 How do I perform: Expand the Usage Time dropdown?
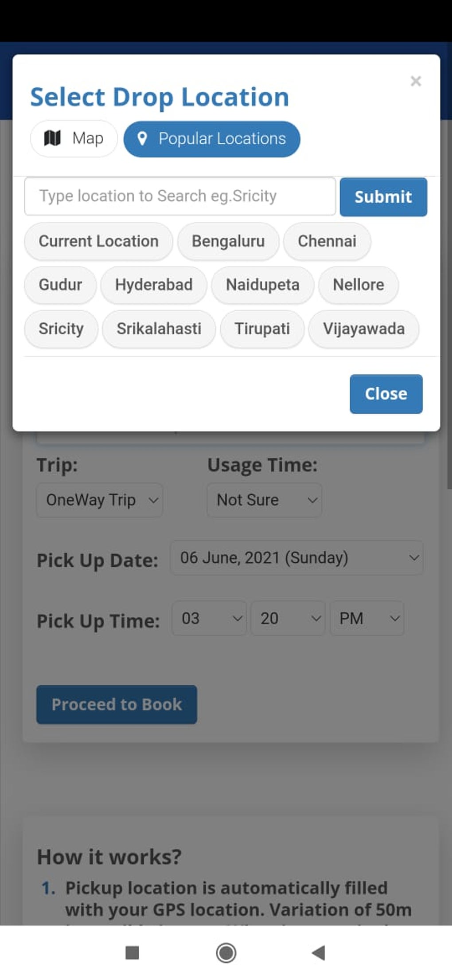tap(264, 500)
